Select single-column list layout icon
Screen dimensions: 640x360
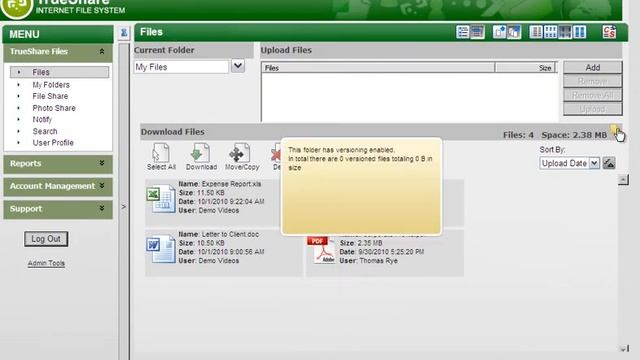536,32
